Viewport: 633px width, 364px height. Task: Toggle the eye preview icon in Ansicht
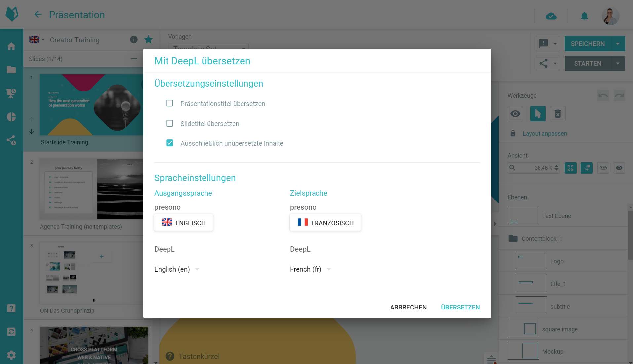point(619,168)
